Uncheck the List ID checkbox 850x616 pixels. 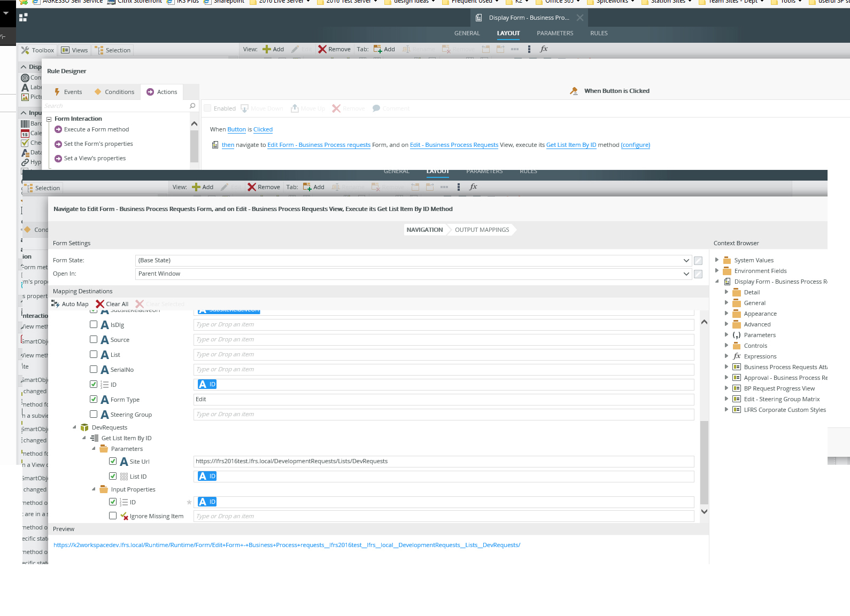[113, 476]
